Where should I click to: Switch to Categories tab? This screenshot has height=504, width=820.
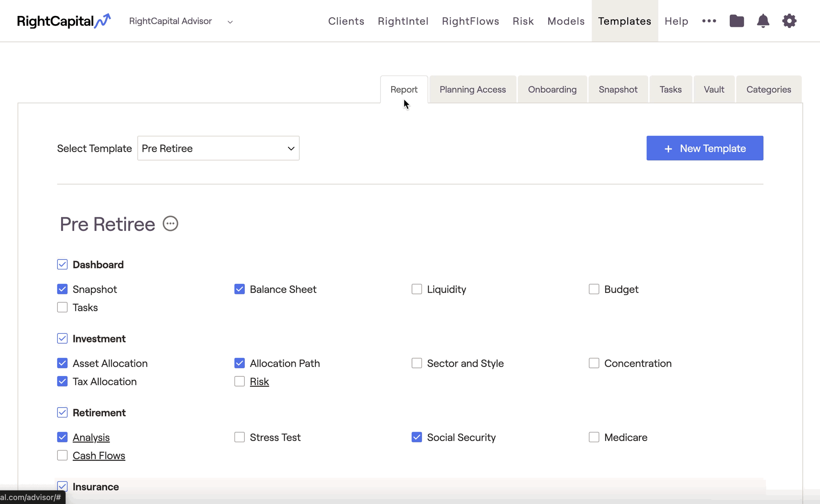tap(768, 89)
